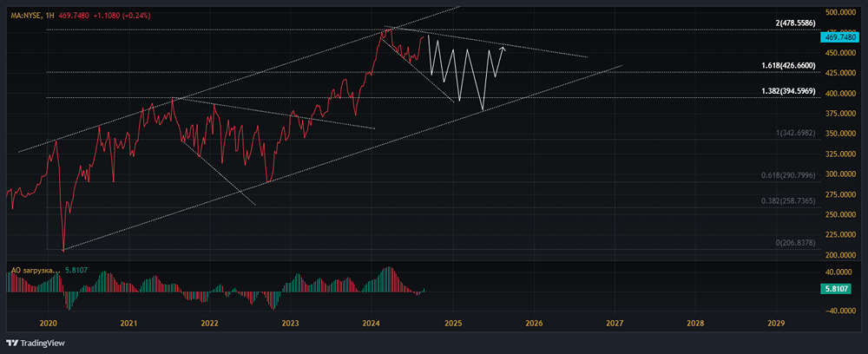Viewport: 868px width, 354px height.
Task: Click the AO загрузка indicator label
Action: [36, 271]
